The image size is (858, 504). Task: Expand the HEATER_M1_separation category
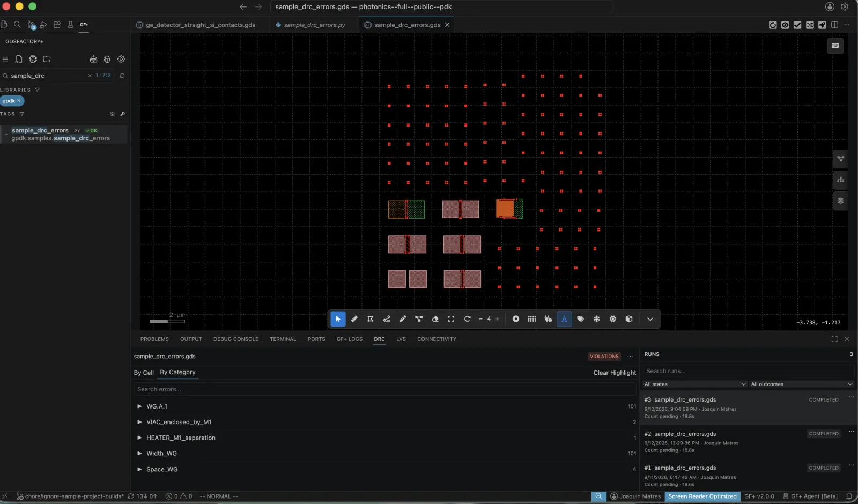(139, 438)
